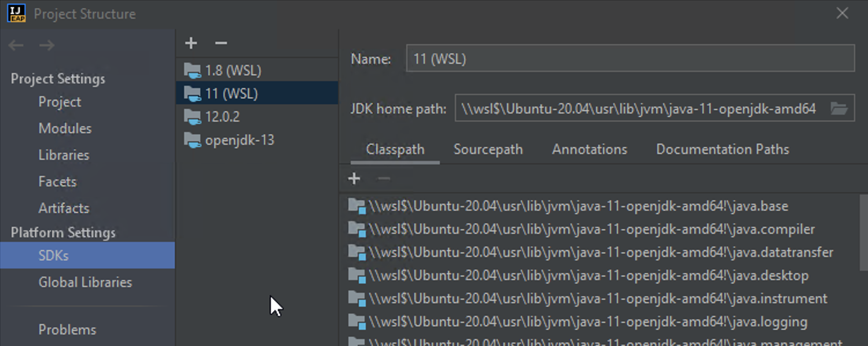Viewport: 868px width, 346px height.
Task: Click the minus icon above the classpath list
Action: point(383,179)
